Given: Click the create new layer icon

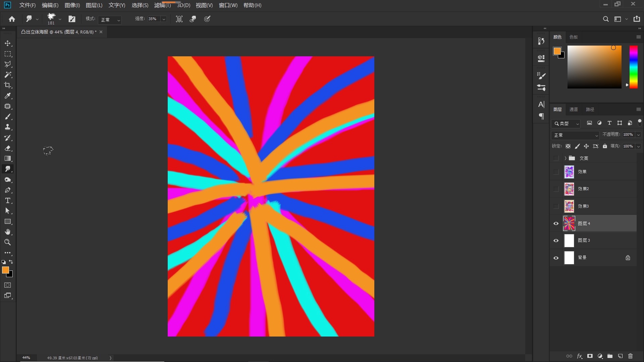Looking at the screenshot, I should tap(620, 356).
